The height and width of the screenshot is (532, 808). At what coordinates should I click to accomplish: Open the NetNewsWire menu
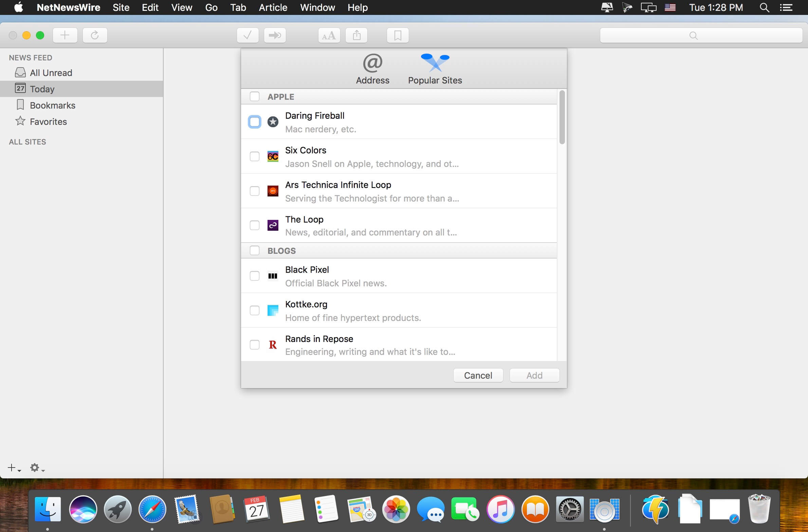(x=69, y=7)
